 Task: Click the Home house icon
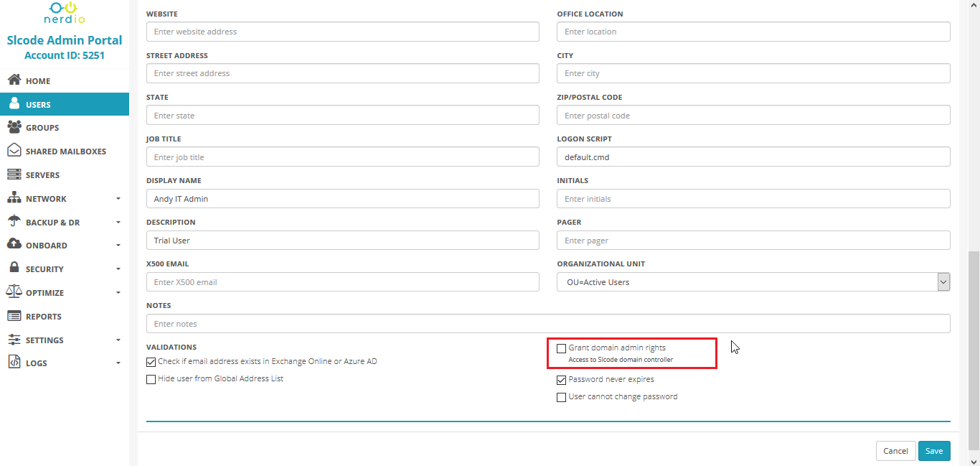tap(14, 80)
